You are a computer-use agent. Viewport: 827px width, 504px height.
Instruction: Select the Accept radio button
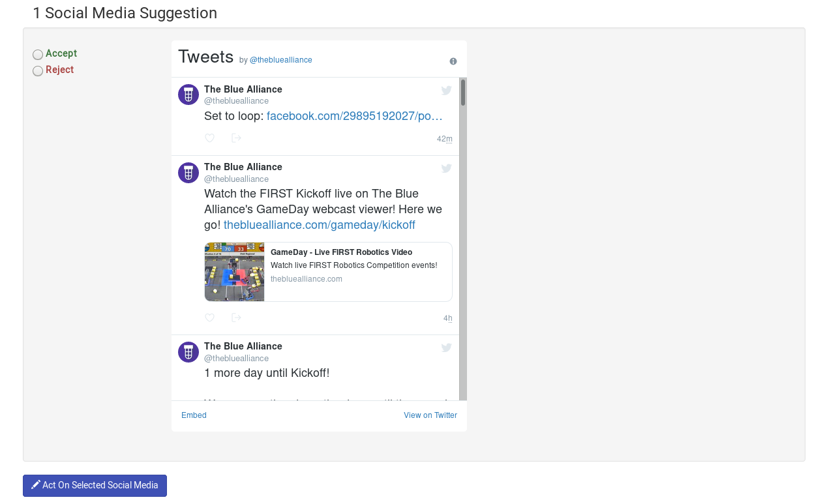click(x=37, y=55)
